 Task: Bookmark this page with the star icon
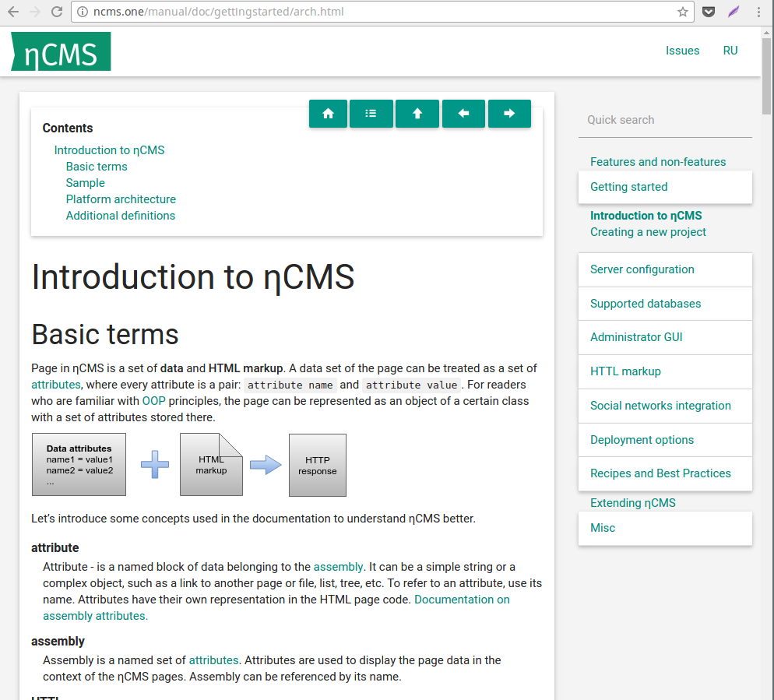(683, 12)
